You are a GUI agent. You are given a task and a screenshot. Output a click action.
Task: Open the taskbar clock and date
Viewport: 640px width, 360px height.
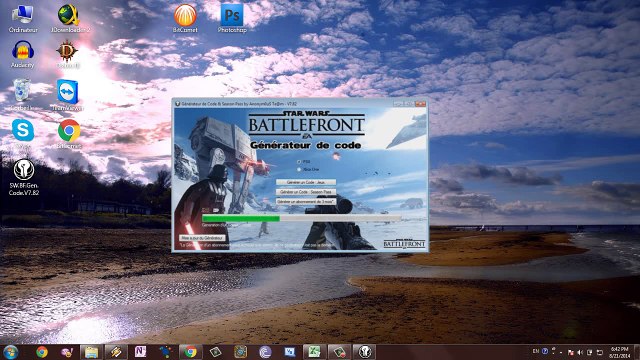coord(619,352)
